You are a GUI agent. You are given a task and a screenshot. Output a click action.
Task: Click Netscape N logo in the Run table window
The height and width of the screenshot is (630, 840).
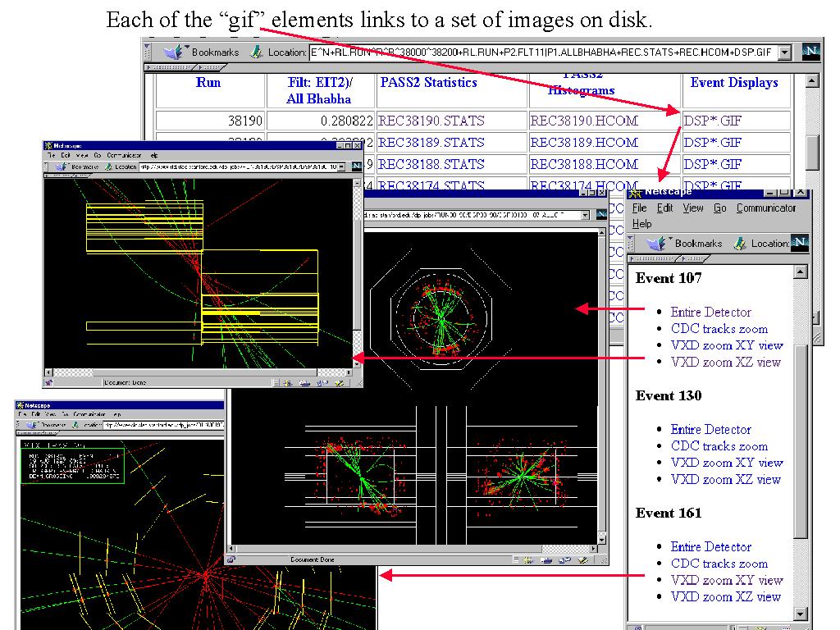pos(810,52)
